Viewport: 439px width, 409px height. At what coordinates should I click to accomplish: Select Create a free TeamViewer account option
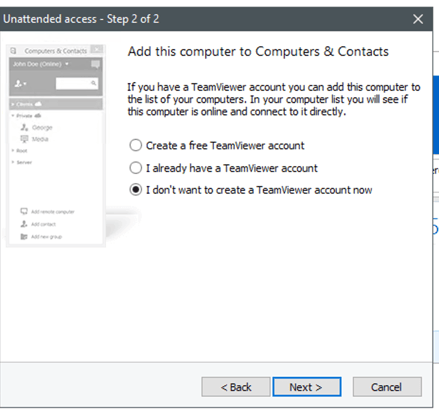135,145
